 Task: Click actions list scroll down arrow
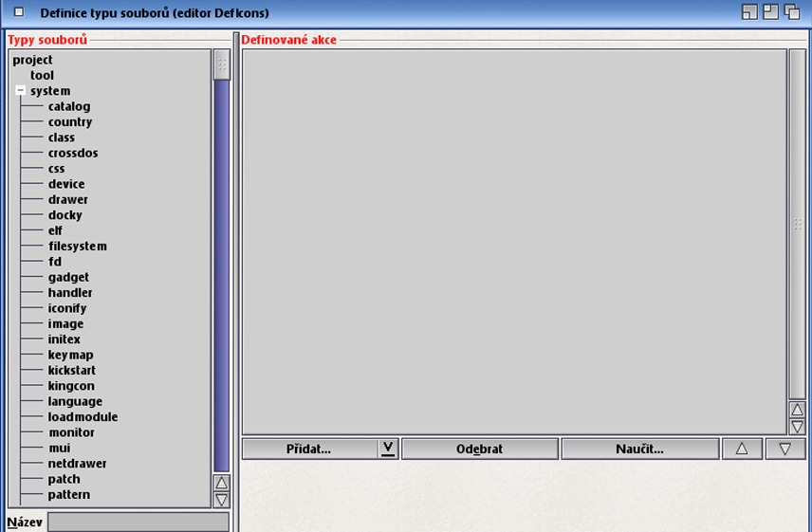[797, 427]
